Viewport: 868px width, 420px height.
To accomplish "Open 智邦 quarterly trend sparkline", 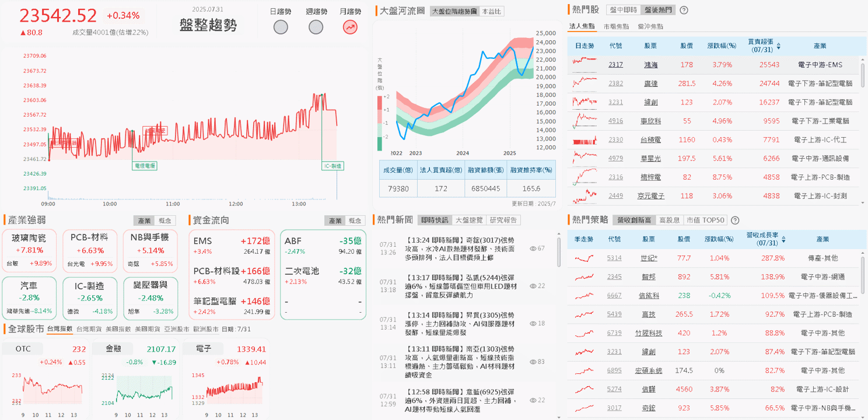I will [x=584, y=276].
